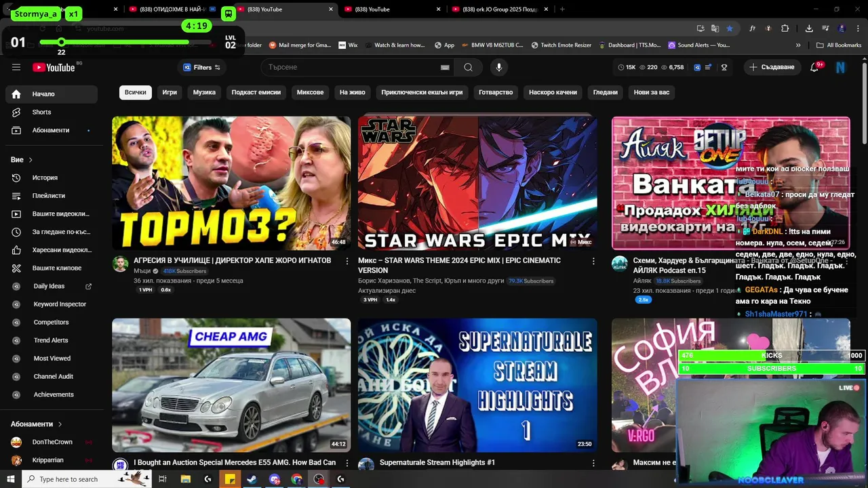868x488 pixels.
Task: Open 'За гледане по-късно' in the sidebar
Action: coord(52,232)
